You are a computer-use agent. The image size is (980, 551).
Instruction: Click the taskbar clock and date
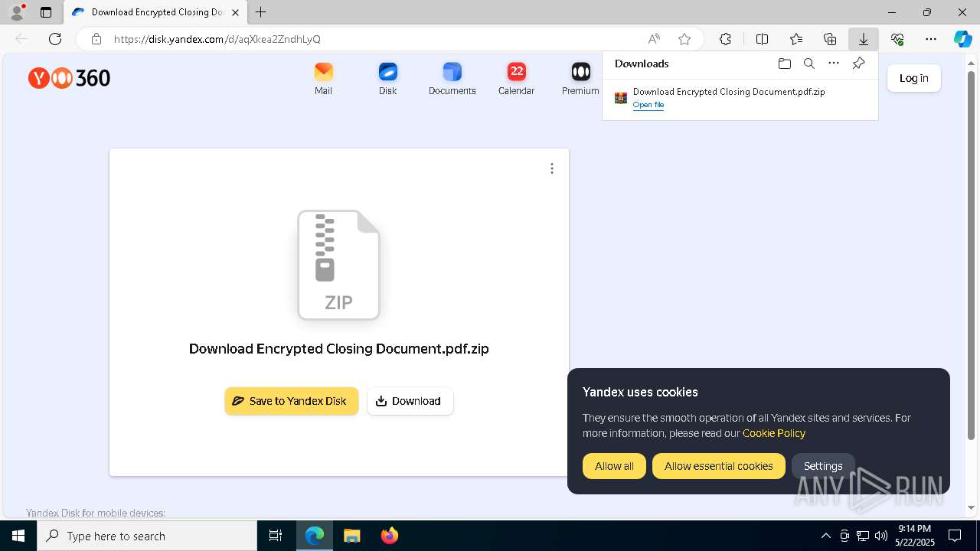click(x=915, y=536)
